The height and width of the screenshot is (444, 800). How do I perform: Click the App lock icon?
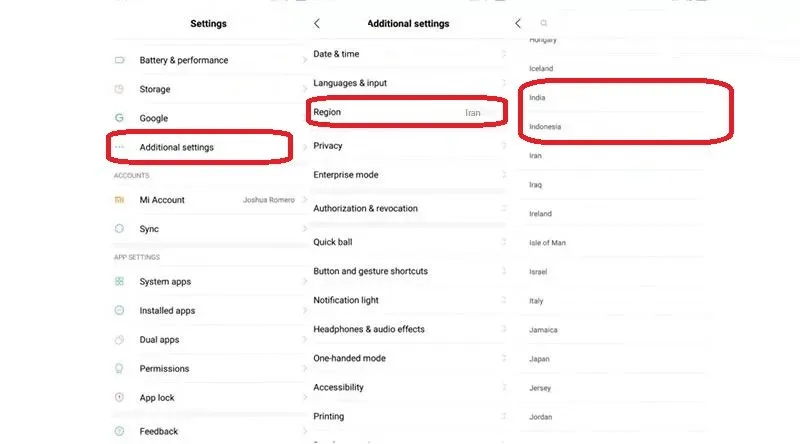119,398
